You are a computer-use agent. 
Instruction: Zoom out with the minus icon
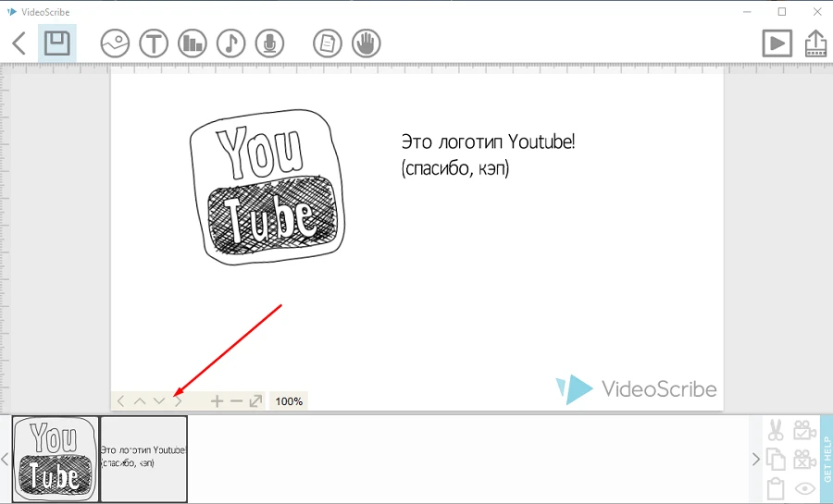click(236, 401)
